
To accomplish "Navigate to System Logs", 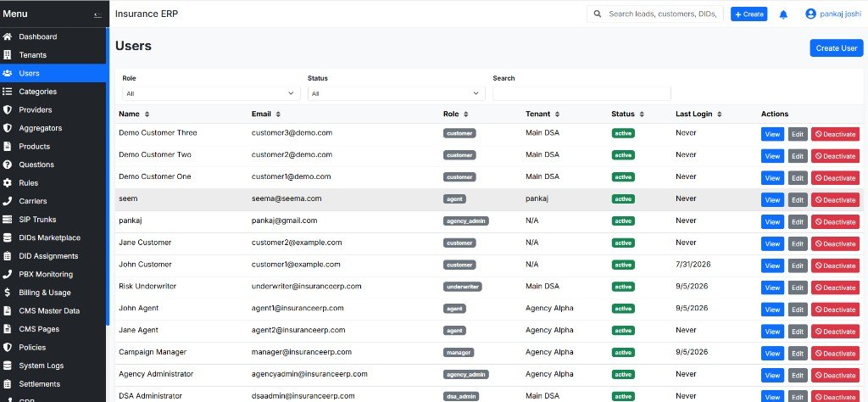I will click(x=53, y=366).
